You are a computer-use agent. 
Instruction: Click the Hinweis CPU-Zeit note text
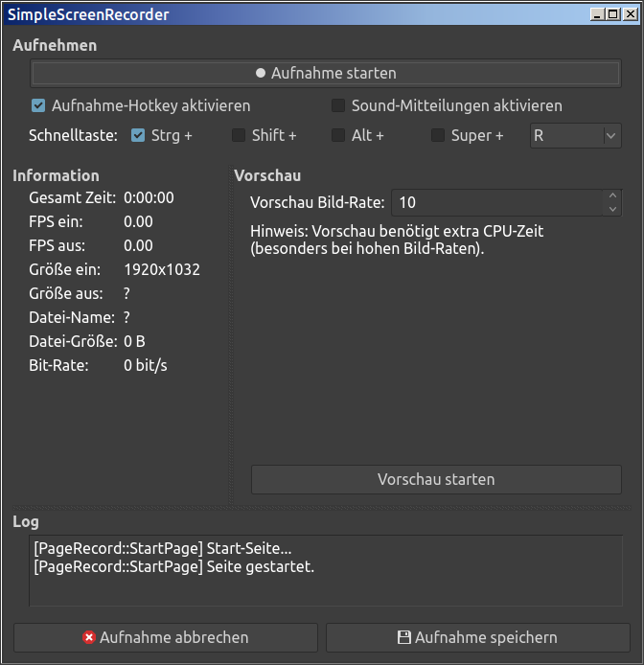coord(397,241)
